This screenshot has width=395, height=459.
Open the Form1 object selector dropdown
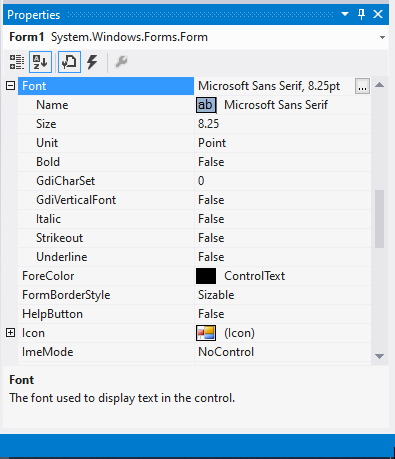pos(382,37)
